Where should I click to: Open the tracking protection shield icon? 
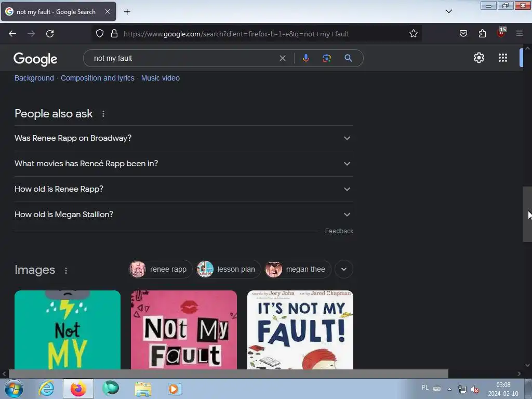99,34
